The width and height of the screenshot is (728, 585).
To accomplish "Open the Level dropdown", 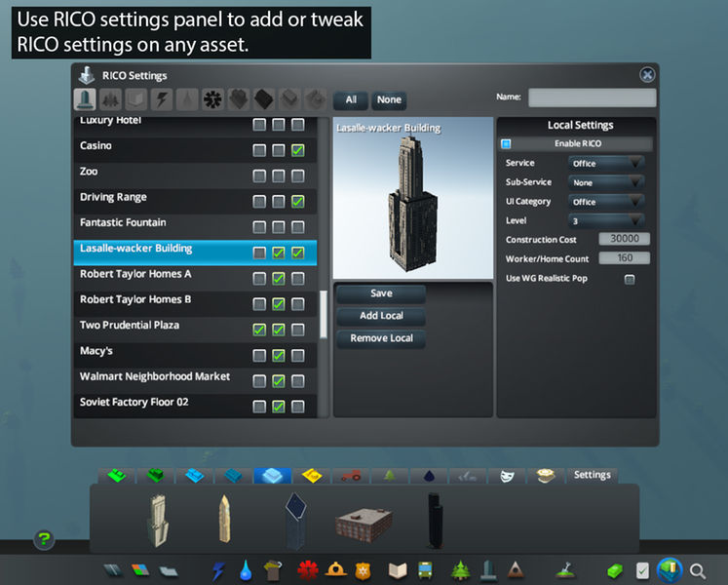I will point(607,221).
